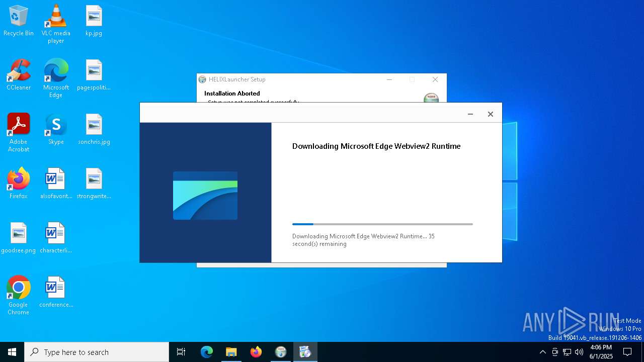
Task: Open the Windows Start menu
Action: click(12, 352)
